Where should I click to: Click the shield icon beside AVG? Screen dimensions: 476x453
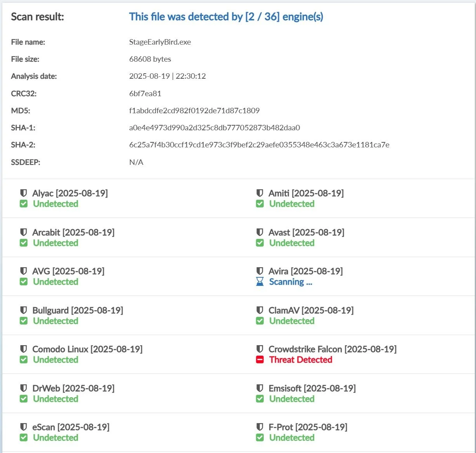(x=24, y=271)
